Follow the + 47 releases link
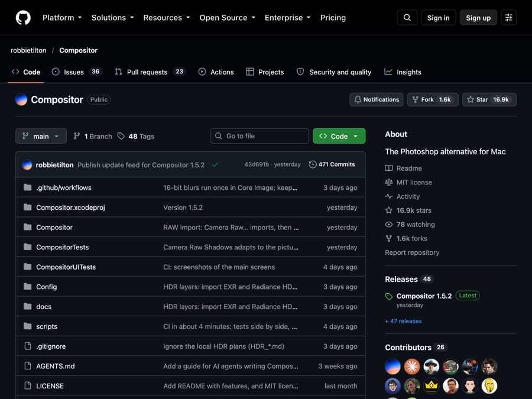Image resolution: width=532 pixels, height=399 pixels. (x=403, y=321)
